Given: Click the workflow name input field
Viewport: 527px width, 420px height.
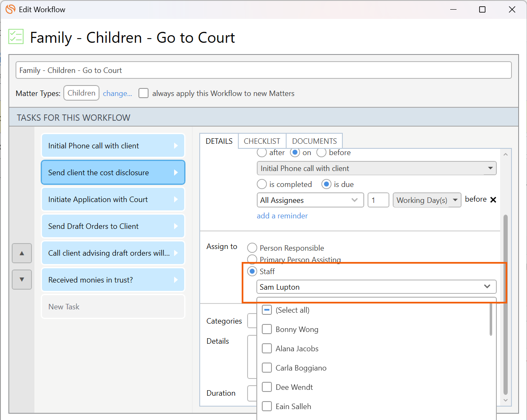Looking at the screenshot, I should 263,70.
